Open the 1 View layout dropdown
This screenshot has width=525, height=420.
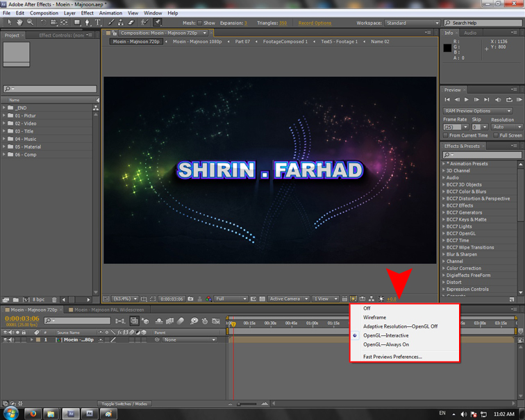click(x=325, y=299)
